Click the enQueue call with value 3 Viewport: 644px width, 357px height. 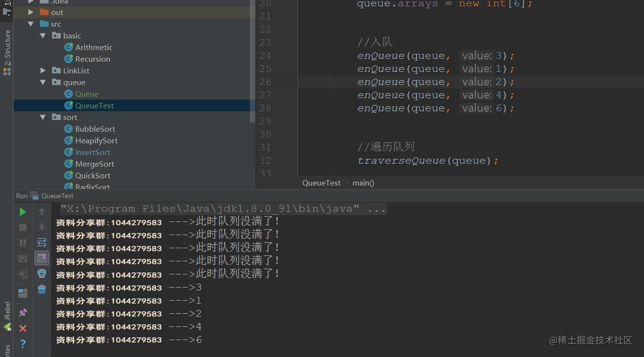click(x=436, y=56)
